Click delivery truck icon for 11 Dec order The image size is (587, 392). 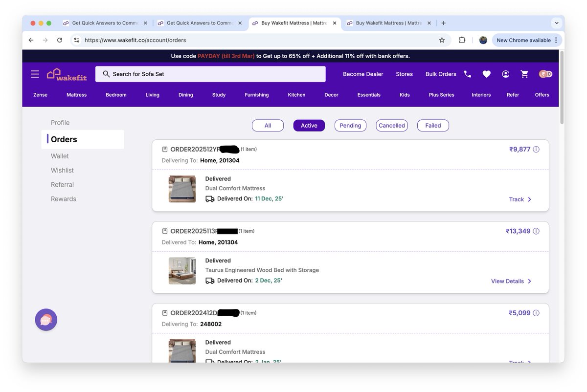click(x=210, y=199)
